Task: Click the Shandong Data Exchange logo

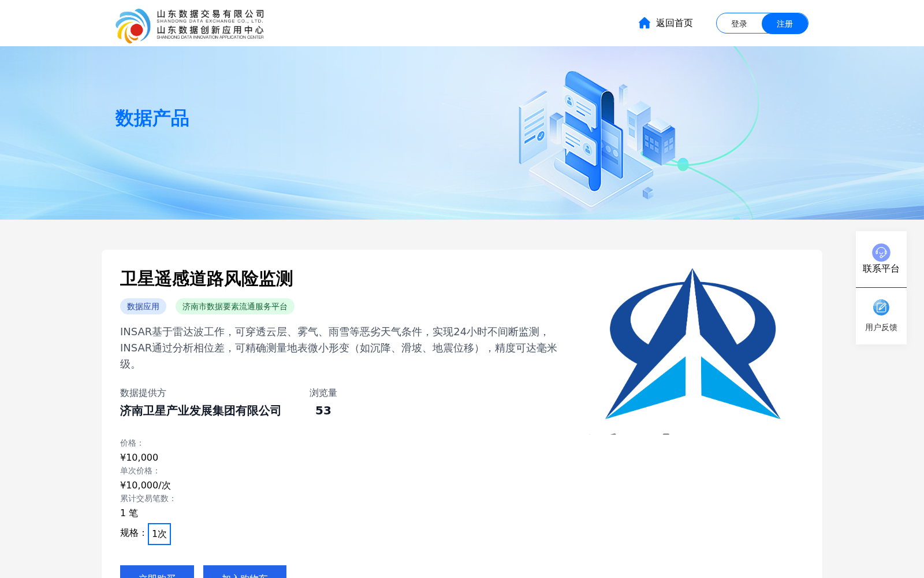Action: [189, 25]
